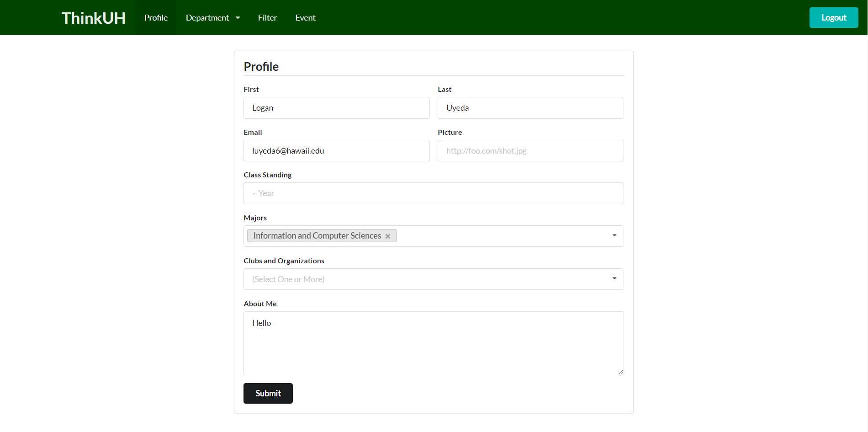
Task: Expand the Department menu
Action: click(207, 18)
